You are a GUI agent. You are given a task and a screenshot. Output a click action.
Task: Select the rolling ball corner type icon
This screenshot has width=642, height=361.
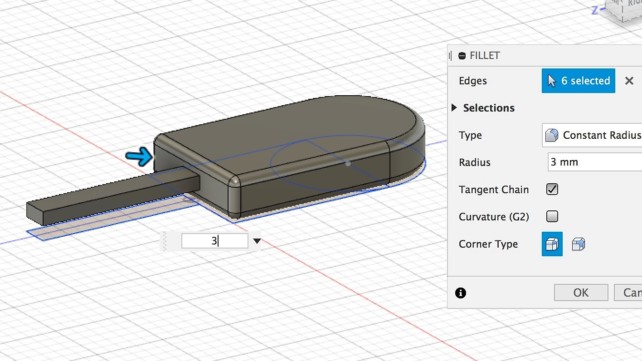552,244
